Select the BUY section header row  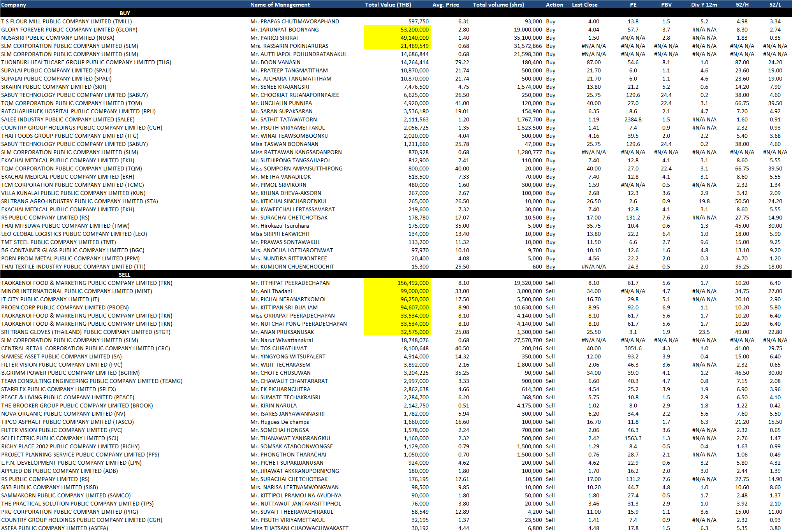pyautogui.click(x=396, y=13)
